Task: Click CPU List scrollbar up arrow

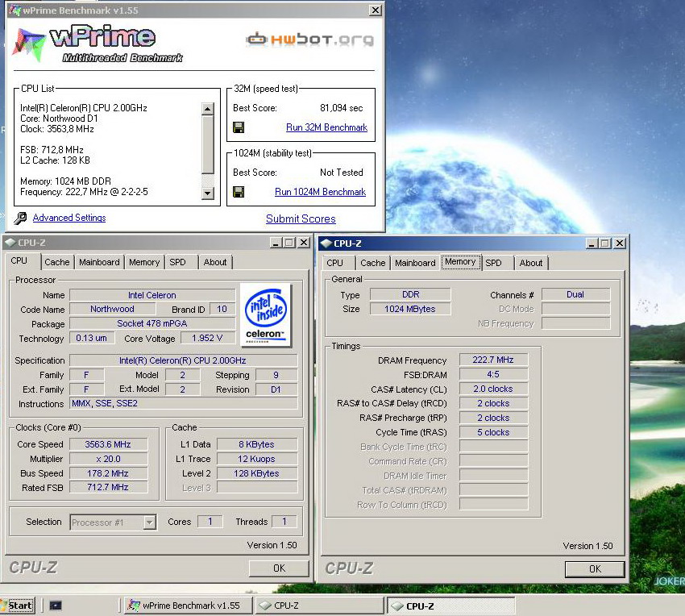Action: [208, 108]
